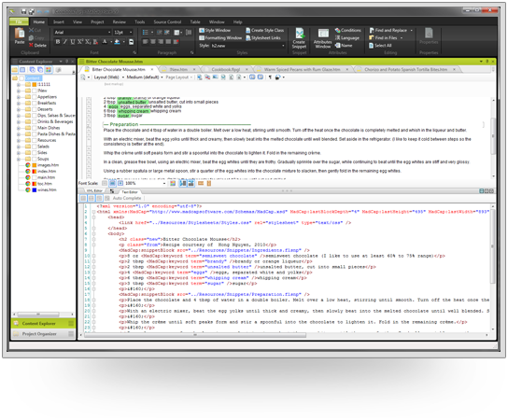
Task: Click the Delete red X button
Action: pos(37,46)
